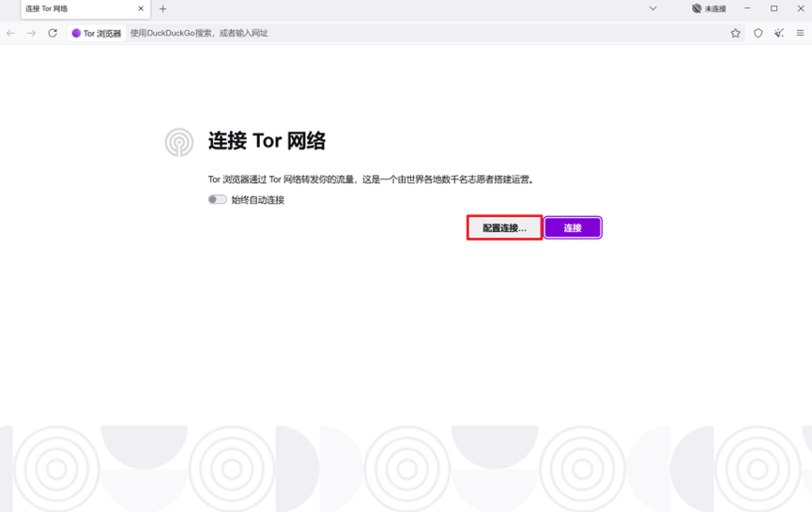812x512 pixels.
Task: Go forward with the forward arrow
Action: 32,33
